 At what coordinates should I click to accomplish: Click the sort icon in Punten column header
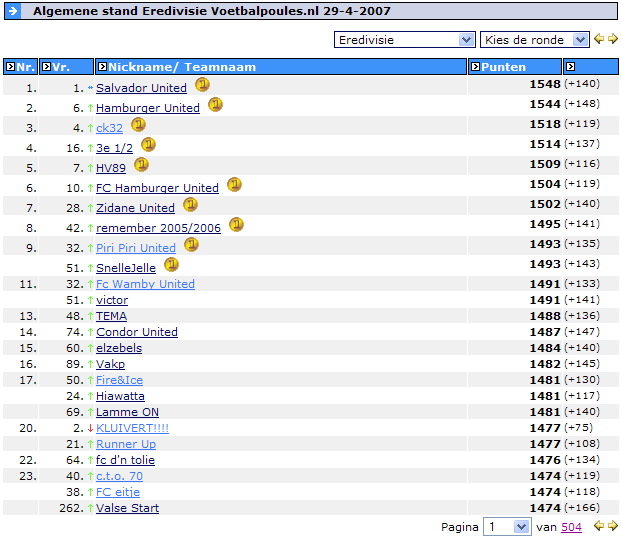(475, 67)
